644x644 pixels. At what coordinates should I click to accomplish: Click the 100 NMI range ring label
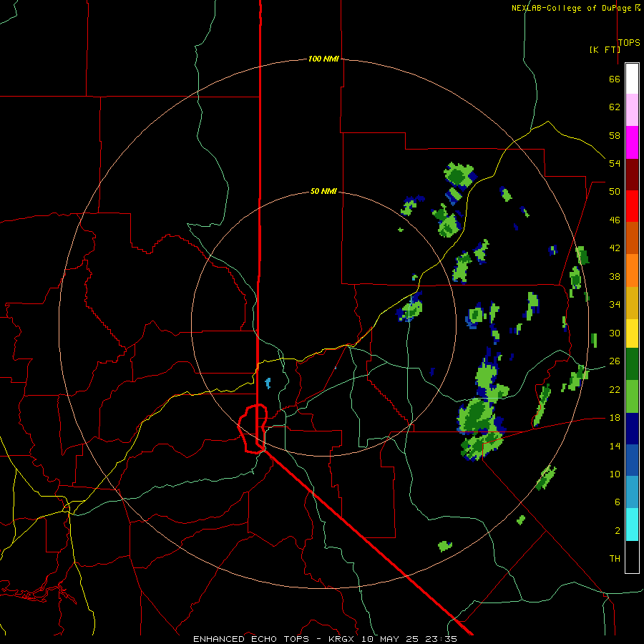point(323,59)
